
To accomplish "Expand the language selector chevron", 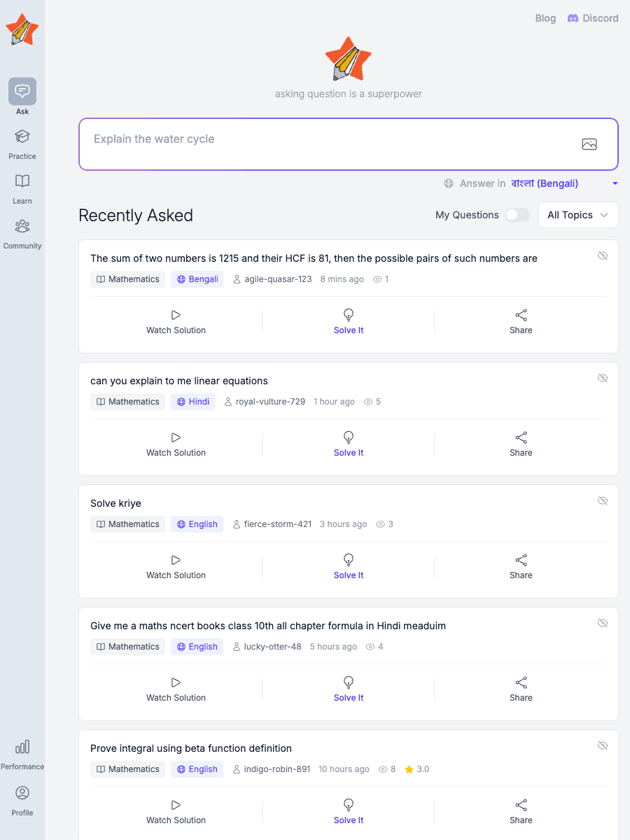I will [615, 183].
